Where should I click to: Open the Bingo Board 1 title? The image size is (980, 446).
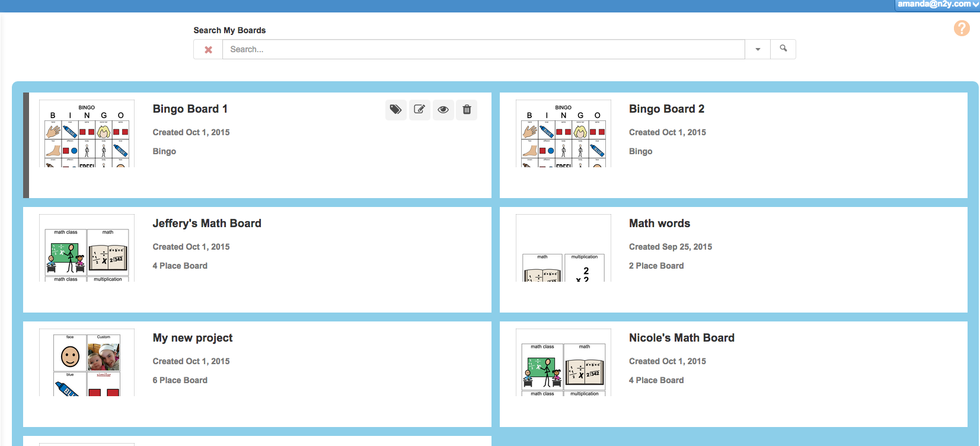(190, 109)
